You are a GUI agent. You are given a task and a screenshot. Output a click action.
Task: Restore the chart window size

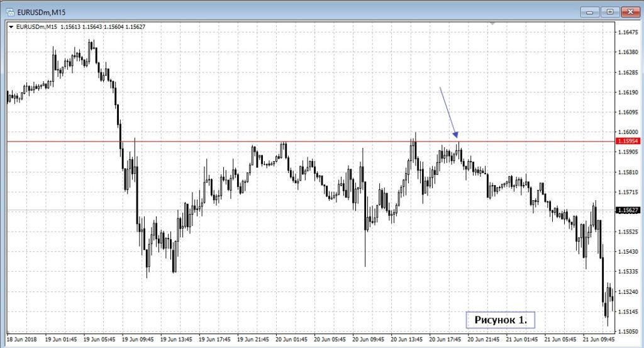pyautogui.click(x=609, y=11)
